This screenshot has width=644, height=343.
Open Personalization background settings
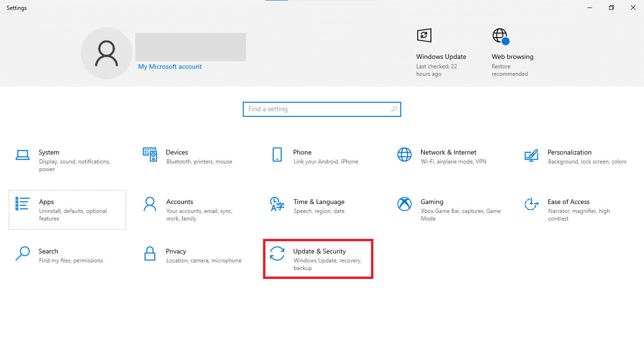(531, 156)
